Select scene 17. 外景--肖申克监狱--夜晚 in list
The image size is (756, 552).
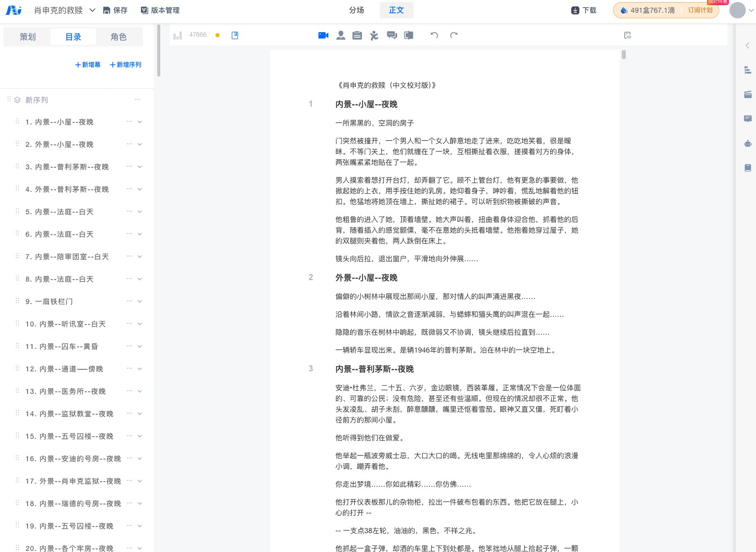73,481
